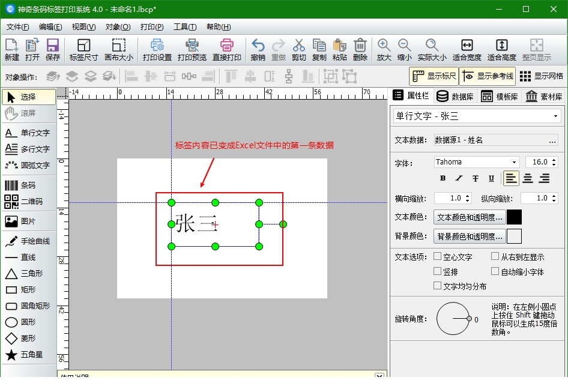Open the 工具(T) menu
Viewport: 568px width, 392px height.
[x=184, y=27]
